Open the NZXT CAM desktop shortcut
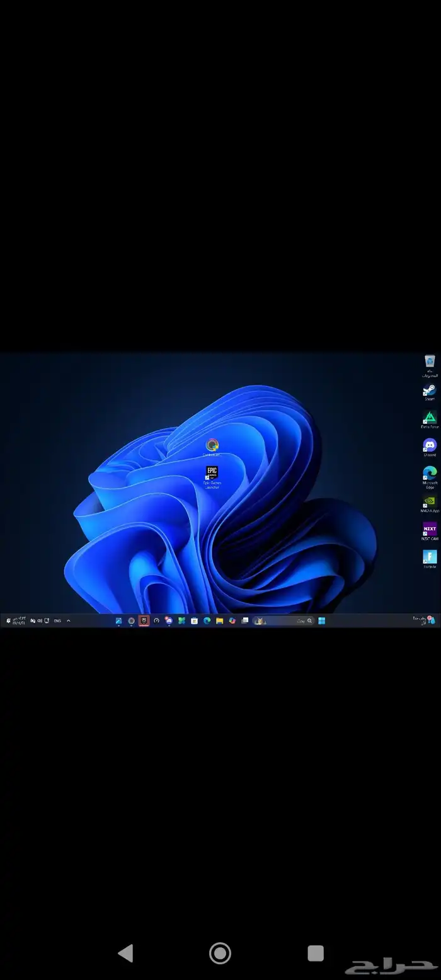441x980 pixels. point(430,530)
